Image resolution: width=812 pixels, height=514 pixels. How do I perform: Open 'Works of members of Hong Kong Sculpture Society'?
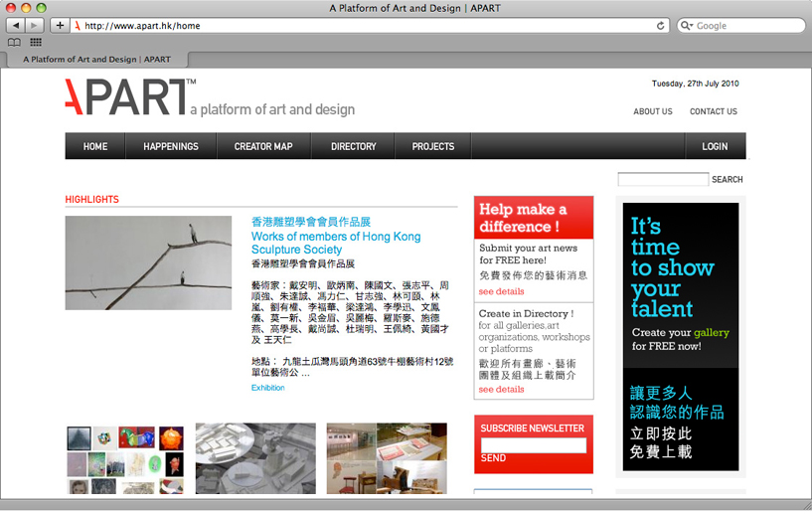pos(336,243)
